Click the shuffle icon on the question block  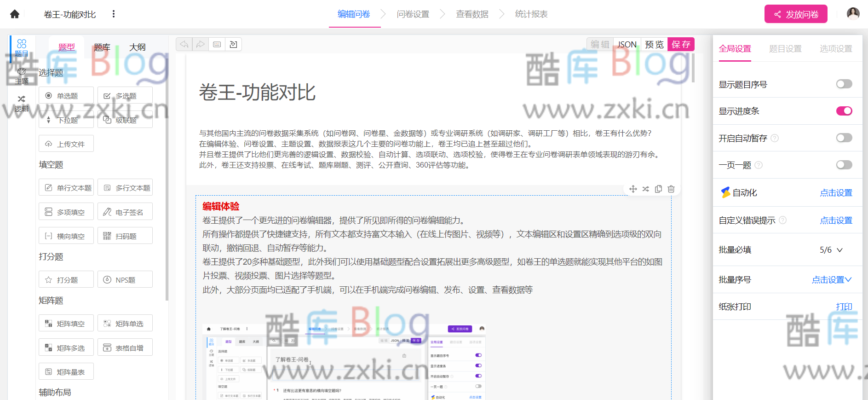(x=646, y=189)
